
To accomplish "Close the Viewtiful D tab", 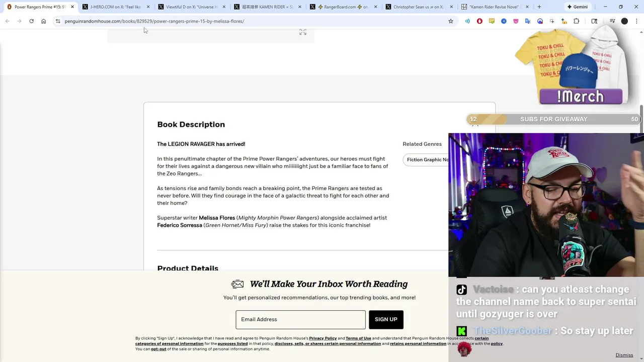I will coord(224,7).
